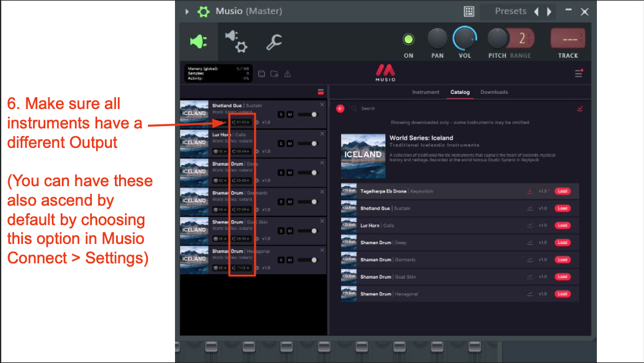644x363 pixels.
Task: Mute the Shaman Drum Germanic instrument in the rack
Action: (x=290, y=202)
